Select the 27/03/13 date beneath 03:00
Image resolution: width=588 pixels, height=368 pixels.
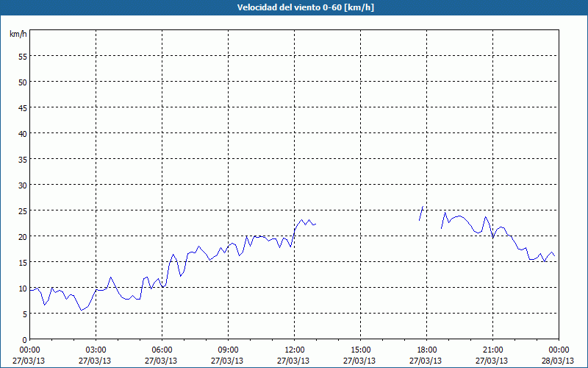click(95, 361)
